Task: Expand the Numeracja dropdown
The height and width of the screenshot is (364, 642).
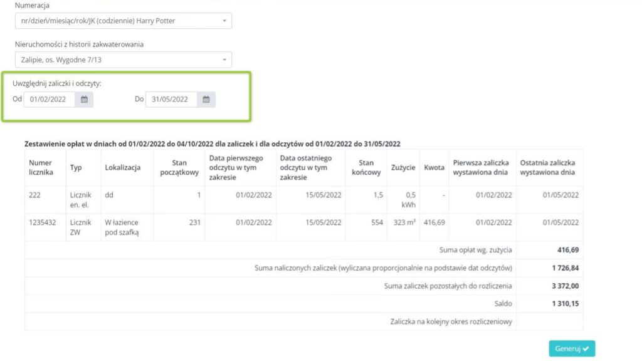Action: coord(123,21)
